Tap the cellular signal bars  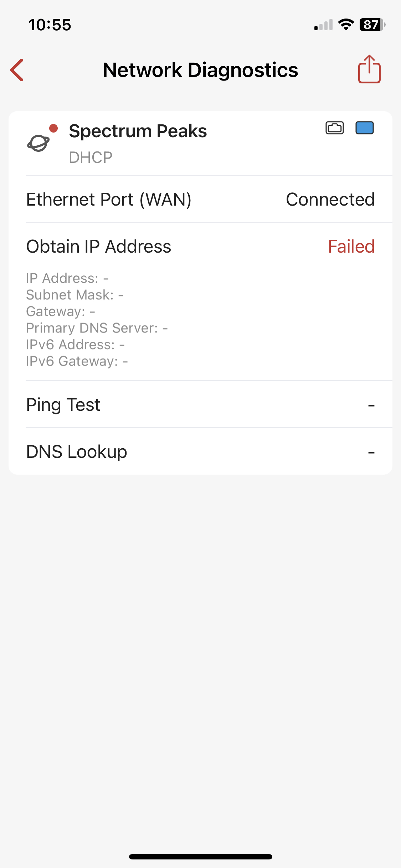point(323,25)
